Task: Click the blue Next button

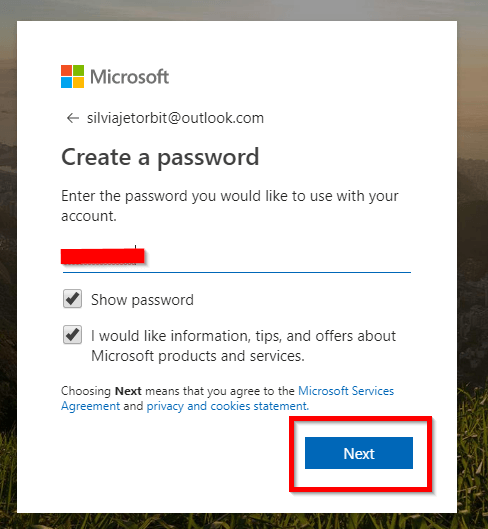Action: tap(359, 453)
